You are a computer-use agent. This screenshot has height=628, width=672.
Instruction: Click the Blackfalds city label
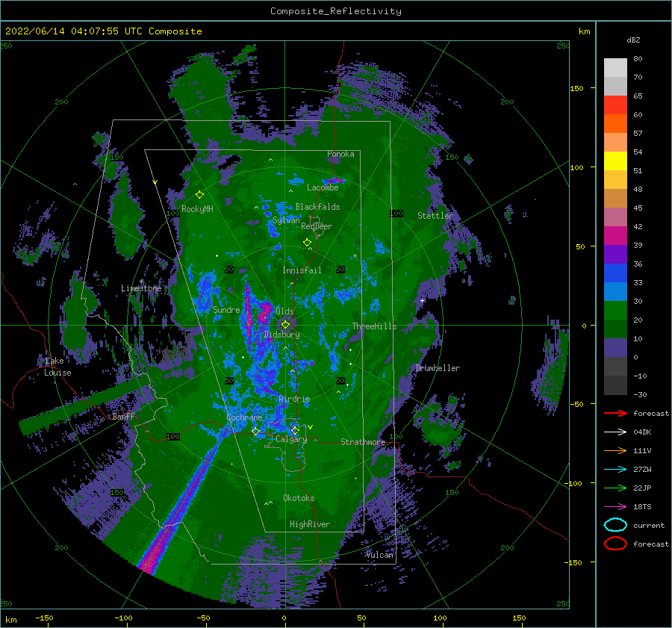point(317,207)
